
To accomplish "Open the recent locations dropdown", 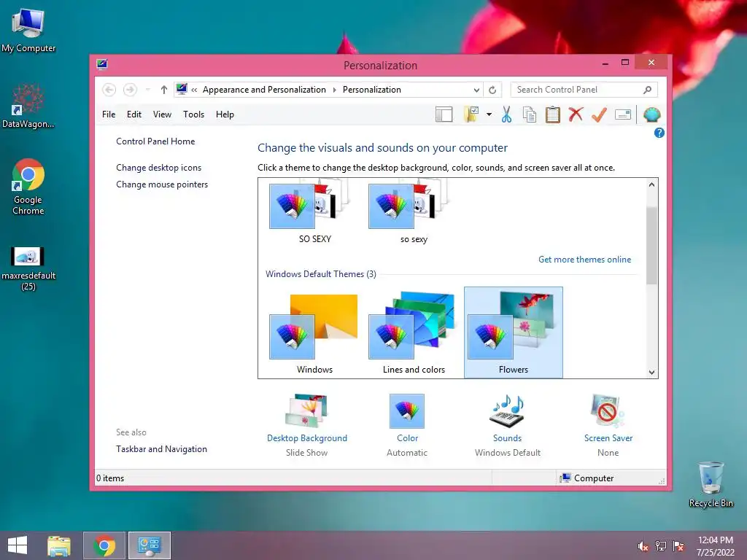I will click(147, 90).
